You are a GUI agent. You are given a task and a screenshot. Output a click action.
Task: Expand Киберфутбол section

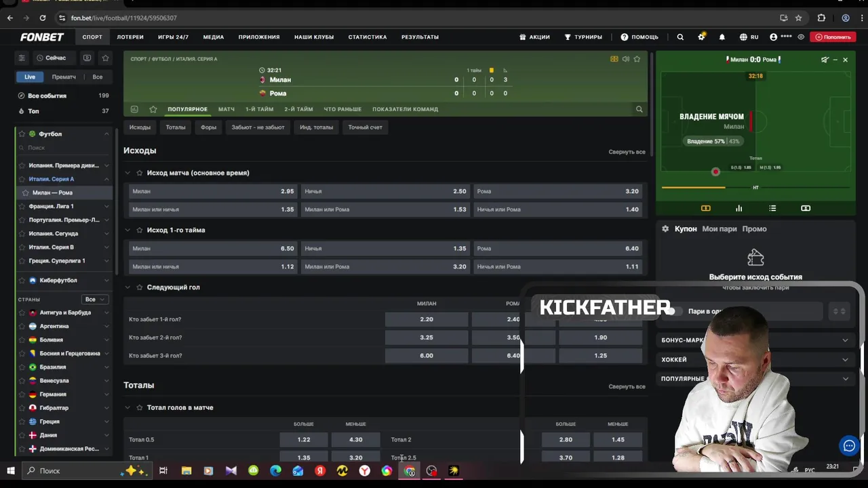click(x=106, y=280)
